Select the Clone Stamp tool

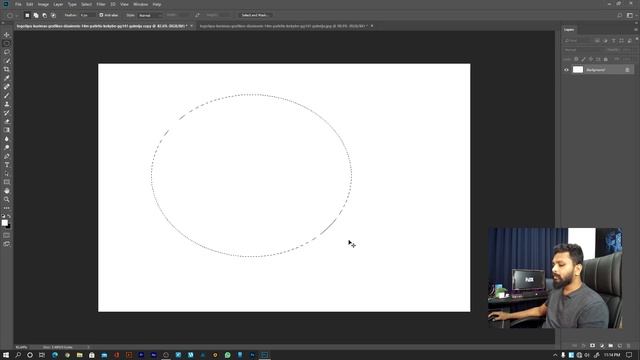click(x=7, y=104)
